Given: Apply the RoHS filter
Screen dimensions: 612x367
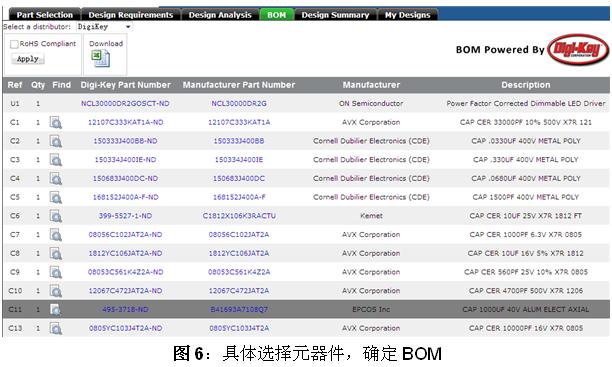Looking at the screenshot, I should click(28, 59).
